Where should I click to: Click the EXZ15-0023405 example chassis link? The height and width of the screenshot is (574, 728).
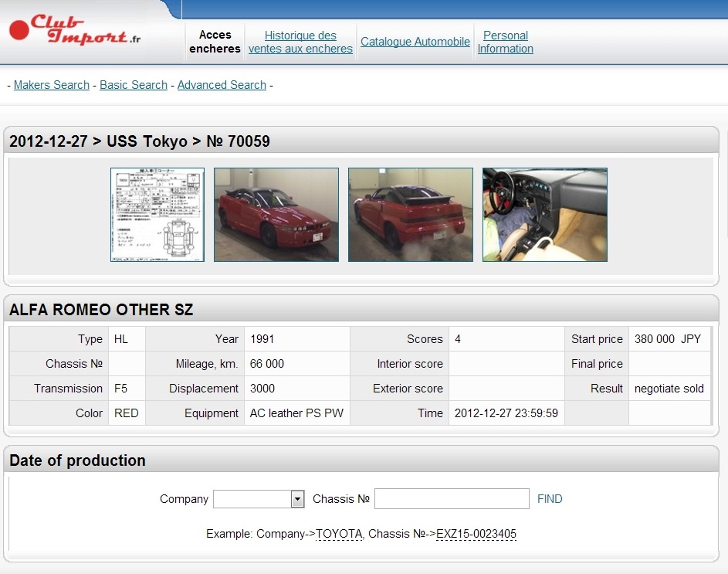pos(476,534)
